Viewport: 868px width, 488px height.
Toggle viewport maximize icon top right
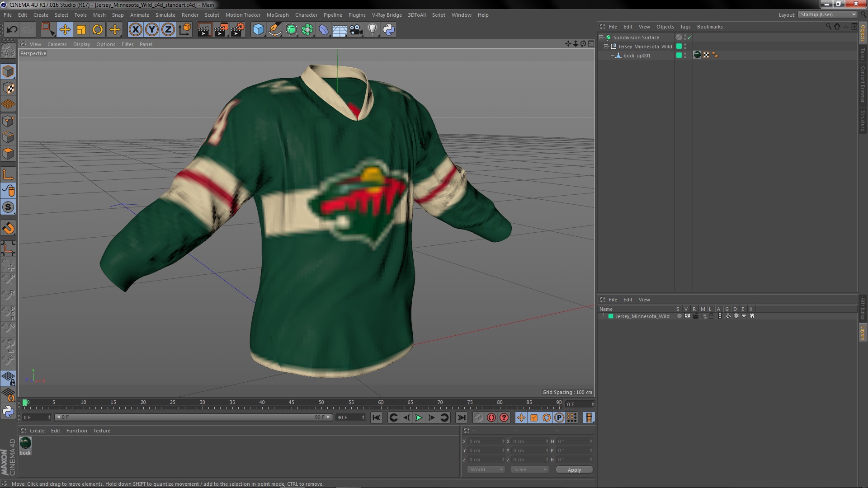click(590, 44)
